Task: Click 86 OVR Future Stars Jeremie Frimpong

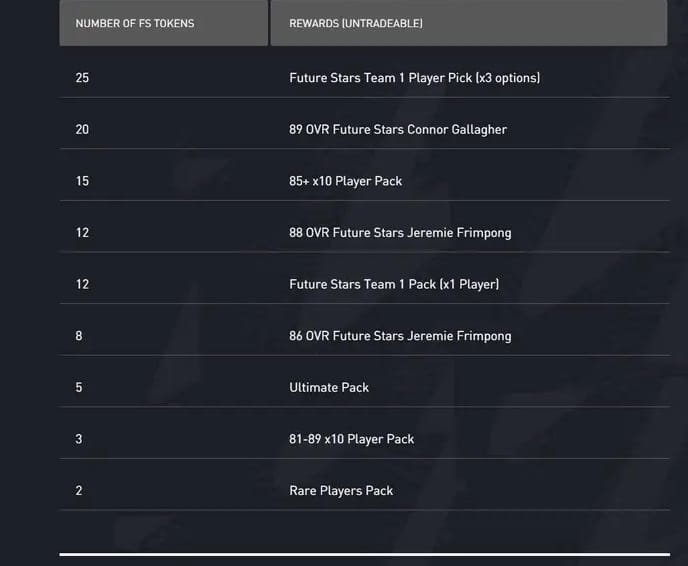Action: click(x=400, y=336)
